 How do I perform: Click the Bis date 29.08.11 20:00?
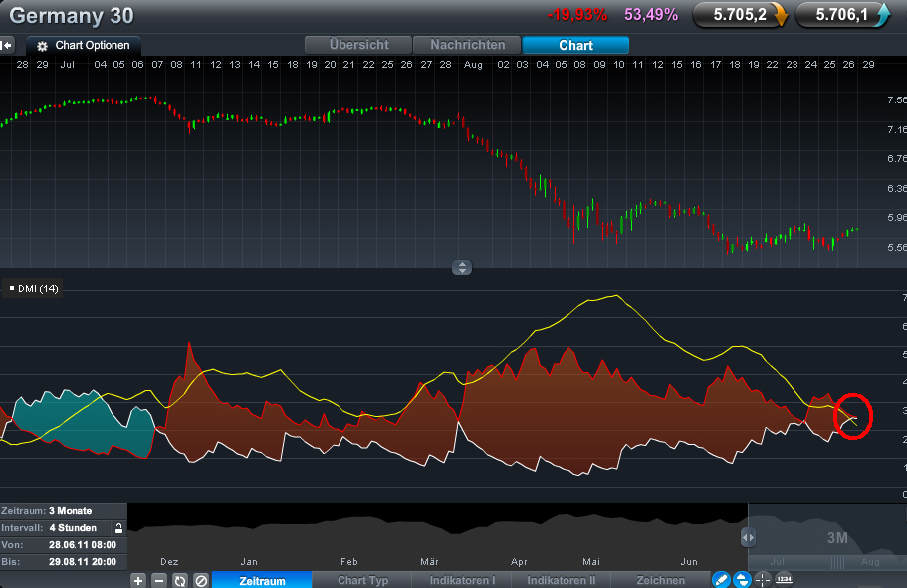[83, 561]
